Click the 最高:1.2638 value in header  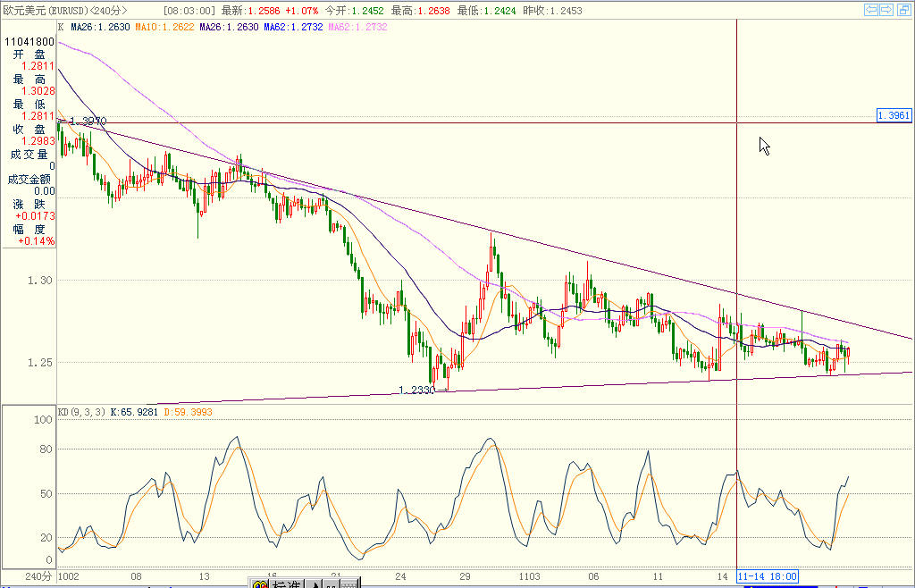click(420, 11)
